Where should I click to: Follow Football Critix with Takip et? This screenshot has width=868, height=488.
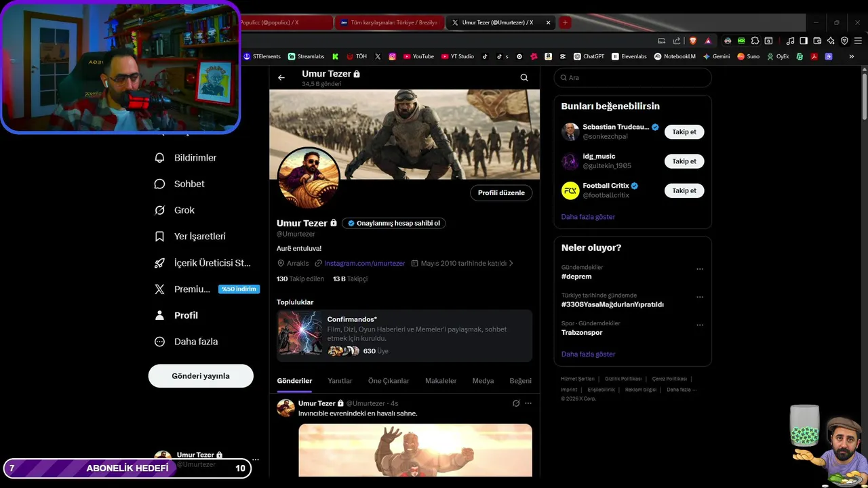684,191
